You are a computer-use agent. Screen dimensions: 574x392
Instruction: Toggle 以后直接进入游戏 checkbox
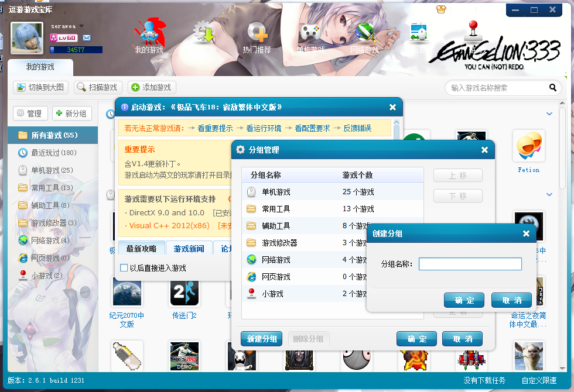[x=124, y=268]
